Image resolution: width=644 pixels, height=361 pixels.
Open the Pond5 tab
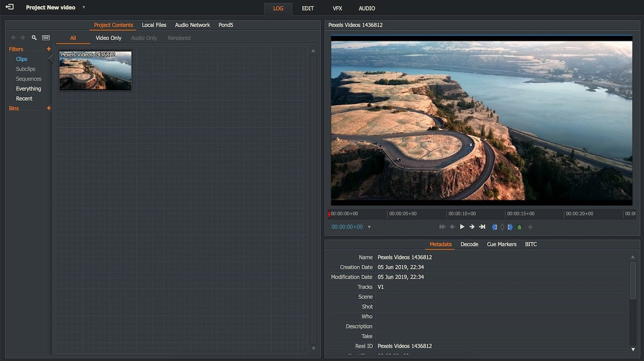[x=225, y=25]
